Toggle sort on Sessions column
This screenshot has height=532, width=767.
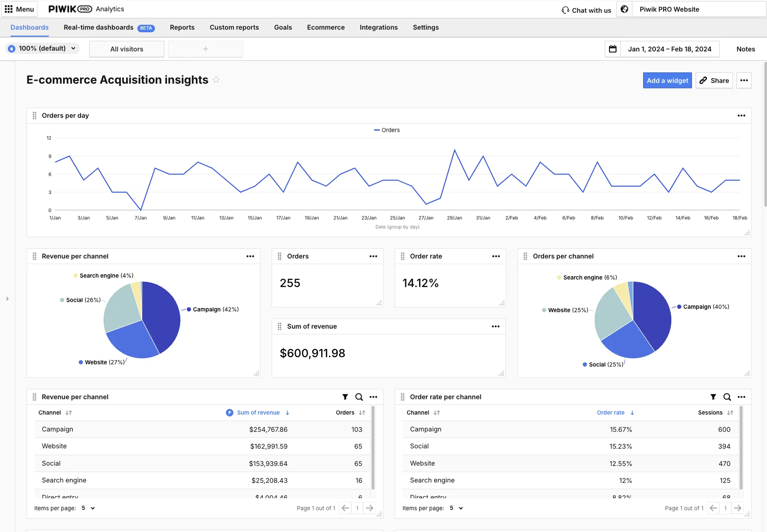(x=730, y=413)
